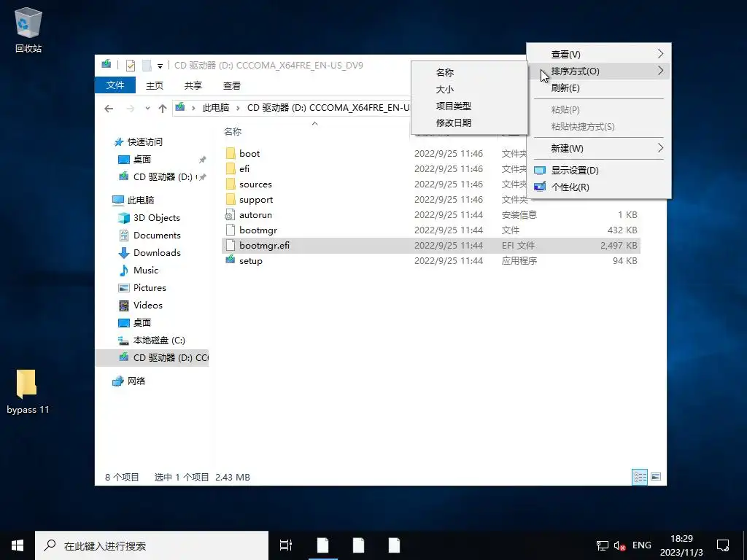The width and height of the screenshot is (747, 560).
Task: Click the sources folder icon
Action: [231, 184]
